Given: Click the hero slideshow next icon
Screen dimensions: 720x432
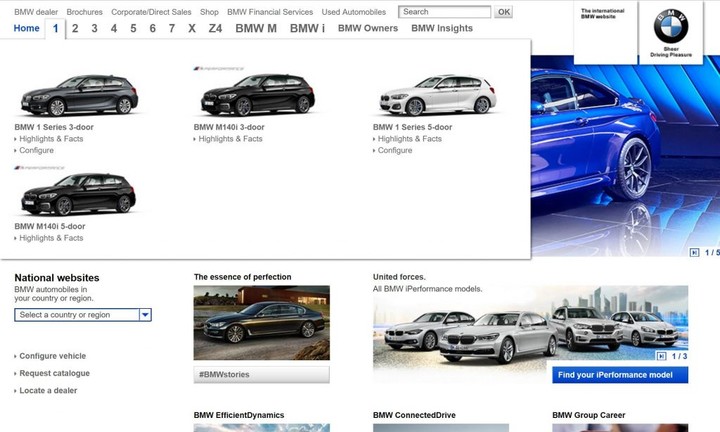Looking at the screenshot, I should pos(694,252).
